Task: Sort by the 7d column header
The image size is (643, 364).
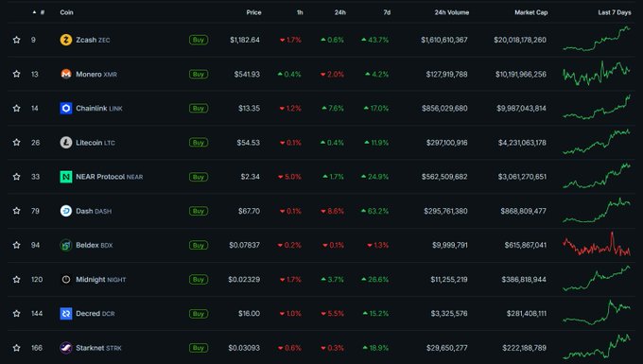Action: (387, 12)
